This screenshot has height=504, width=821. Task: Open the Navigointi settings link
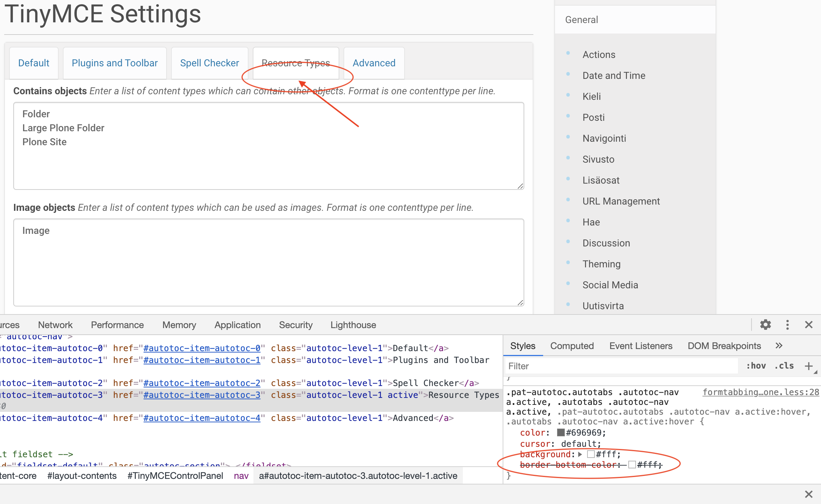click(604, 138)
